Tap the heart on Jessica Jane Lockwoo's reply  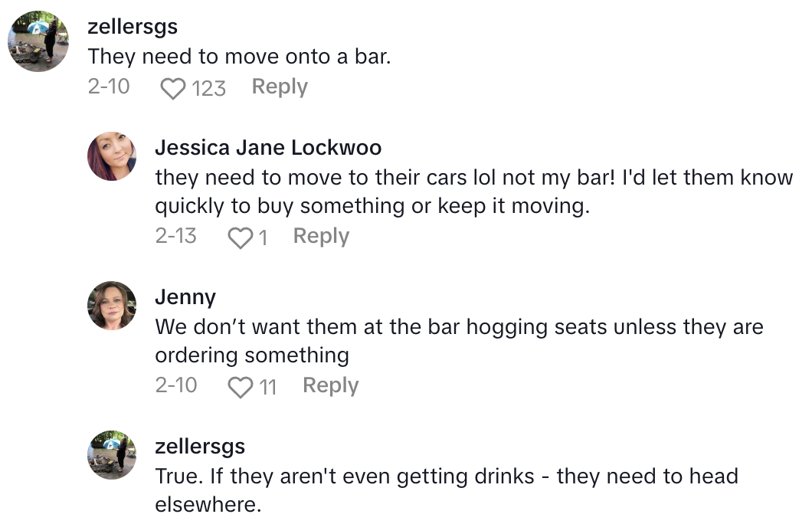pos(241,237)
